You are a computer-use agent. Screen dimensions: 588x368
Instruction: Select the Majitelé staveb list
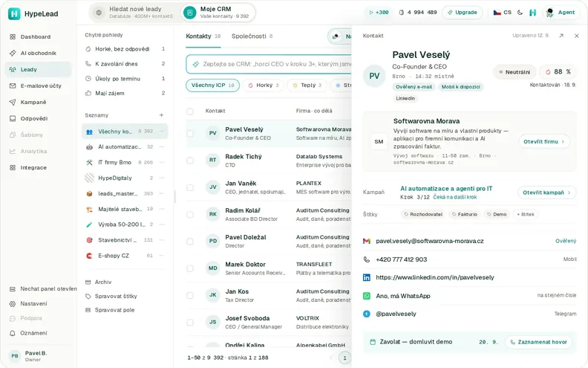click(125, 209)
